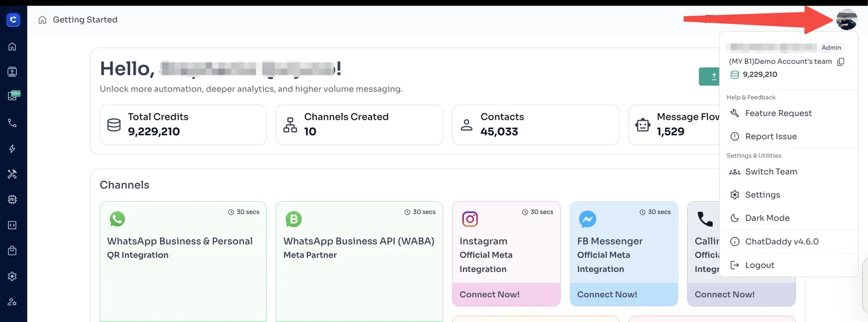The width and height of the screenshot is (868, 322).
Task: Open the AI chip icon in the sidebar
Action: (x=12, y=199)
